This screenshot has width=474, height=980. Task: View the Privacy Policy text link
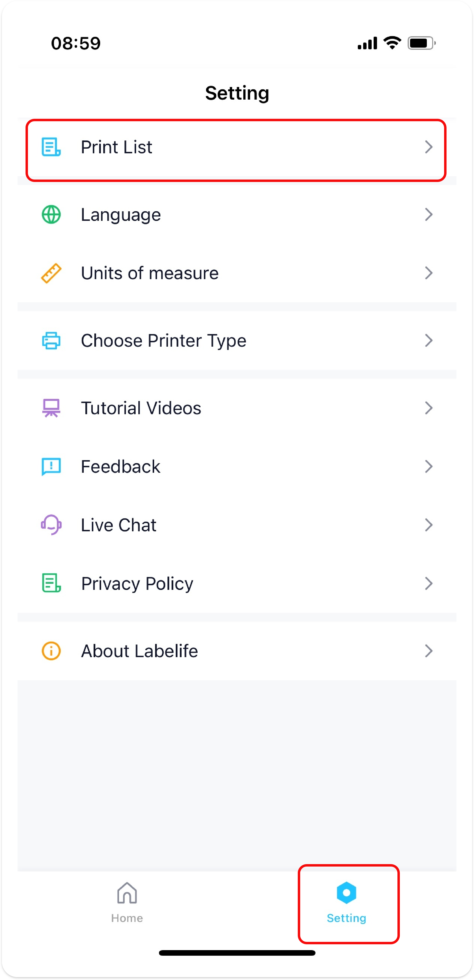click(x=137, y=584)
